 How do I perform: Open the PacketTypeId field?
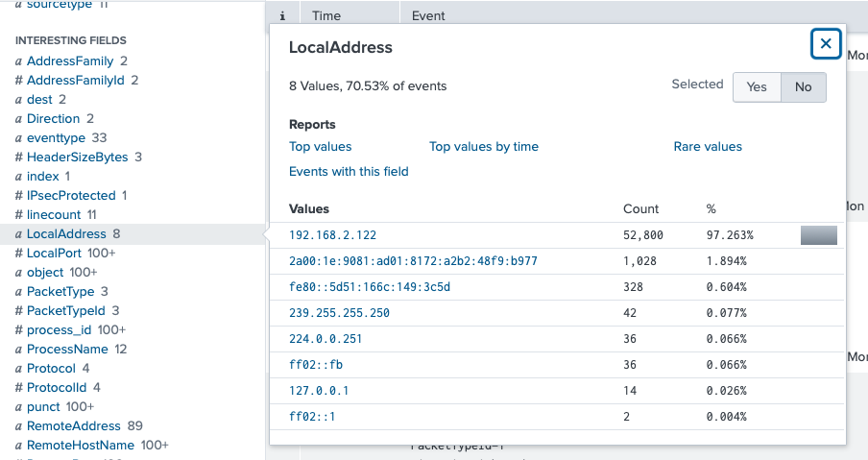pos(66,310)
